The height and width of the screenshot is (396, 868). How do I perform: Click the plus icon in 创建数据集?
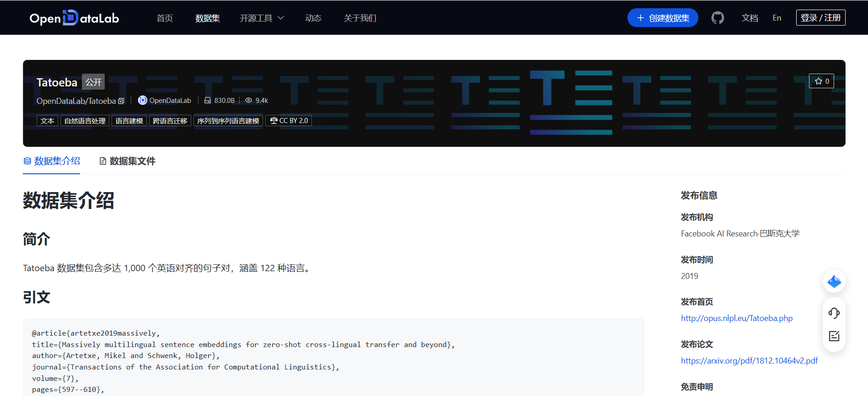(641, 18)
